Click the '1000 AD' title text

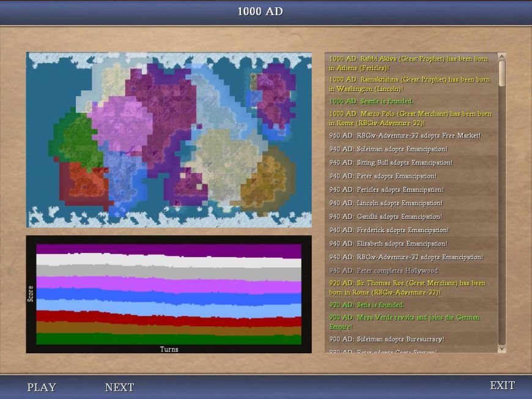pos(260,12)
